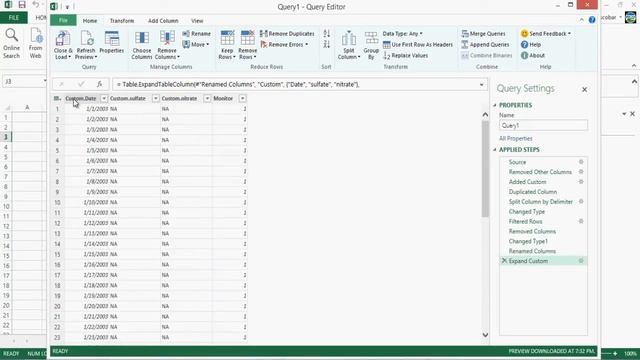
Task: Click About in the Help group
Action: (533, 56)
